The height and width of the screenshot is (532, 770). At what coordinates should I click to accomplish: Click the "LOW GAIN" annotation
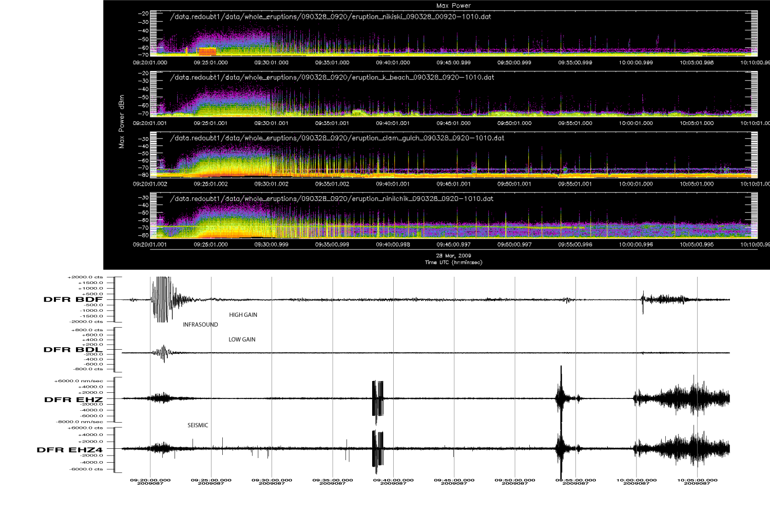(242, 339)
